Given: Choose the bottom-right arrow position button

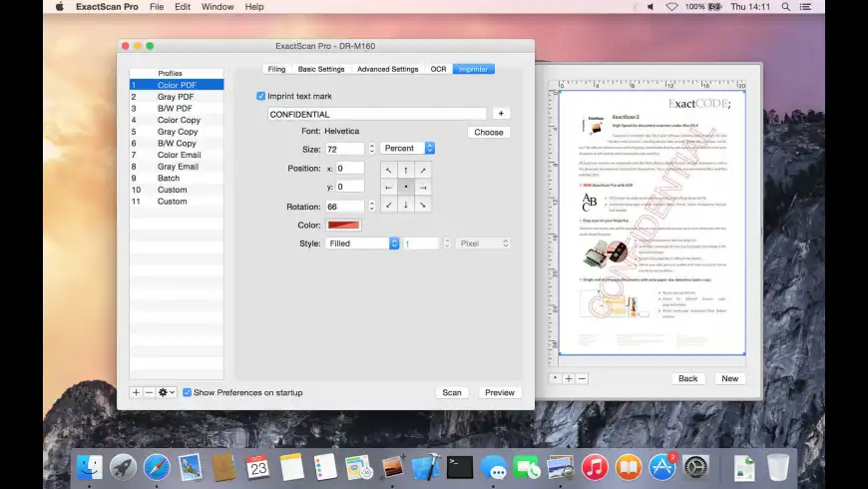Looking at the screenshot, I should [x=423, y=206].
